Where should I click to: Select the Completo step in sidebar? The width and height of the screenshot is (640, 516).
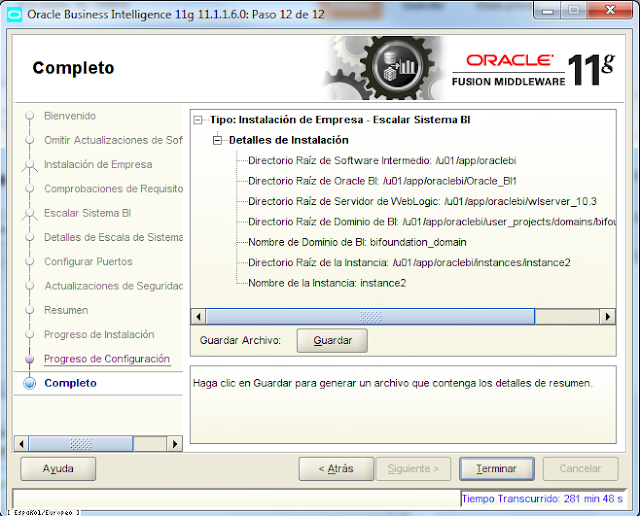(70, 383)
